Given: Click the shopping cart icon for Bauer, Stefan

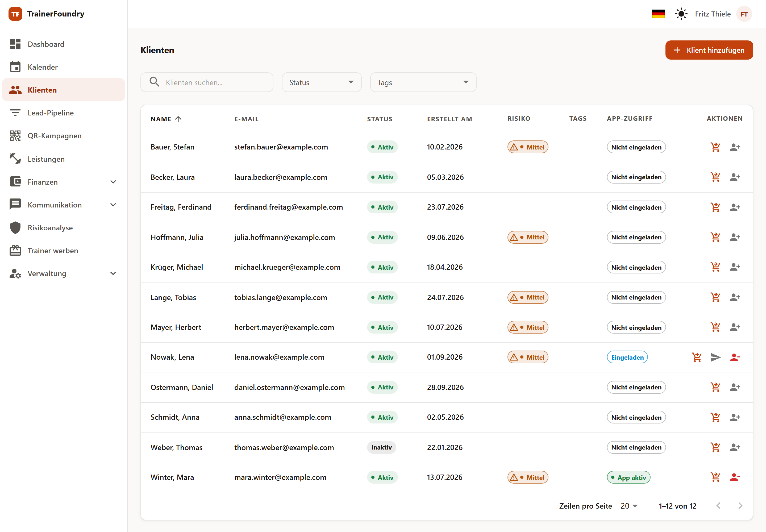Looking at the screenshot, I should [715, 147].
